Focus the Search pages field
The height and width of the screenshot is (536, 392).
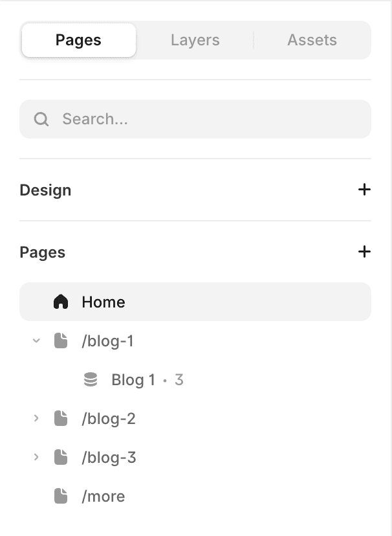tap(195, 119)
